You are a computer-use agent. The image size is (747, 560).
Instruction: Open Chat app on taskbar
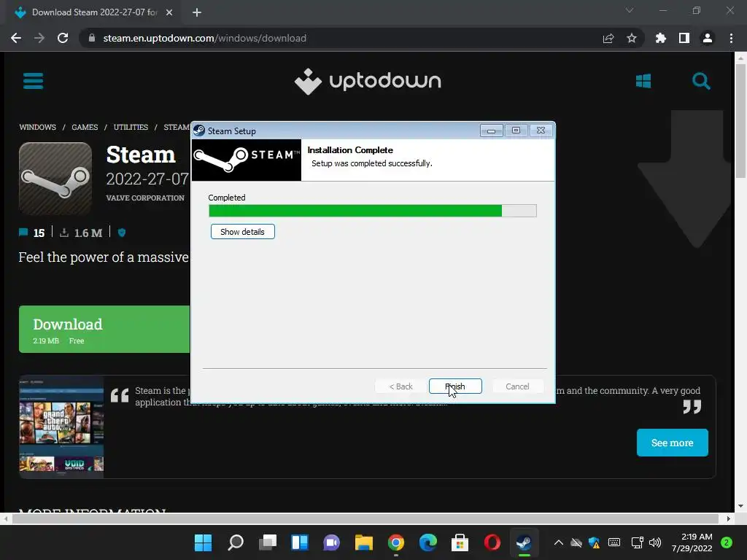tap(332, 542)
